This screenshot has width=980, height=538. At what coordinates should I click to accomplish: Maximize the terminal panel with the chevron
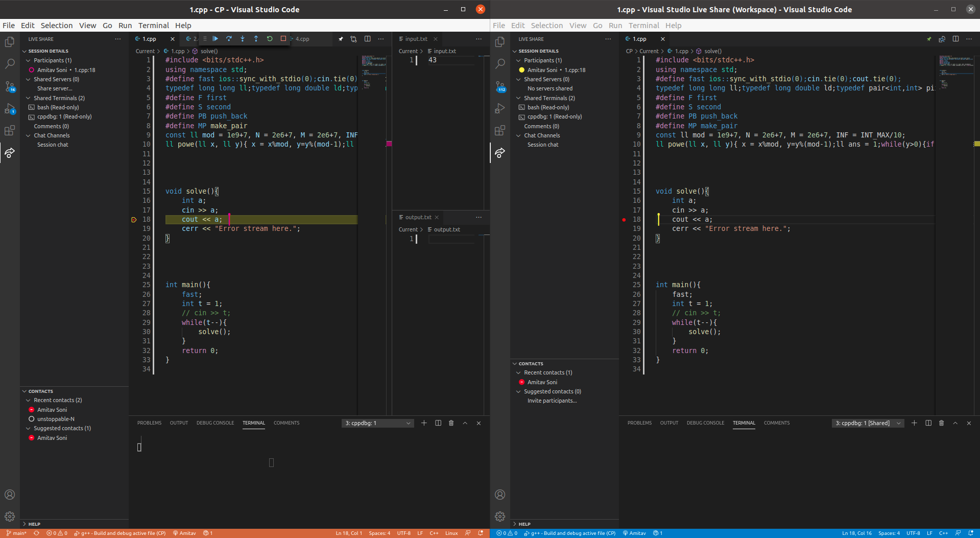click(x=465, y=423)
